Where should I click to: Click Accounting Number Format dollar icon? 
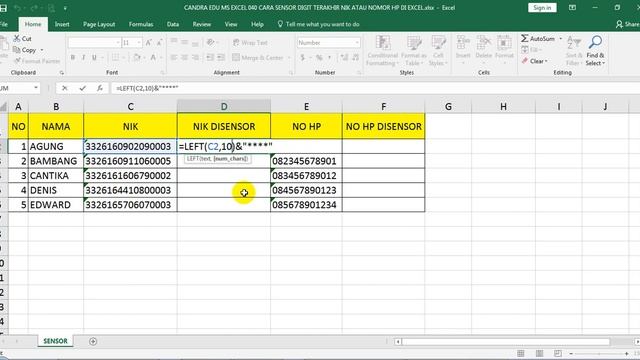[303, 58]
